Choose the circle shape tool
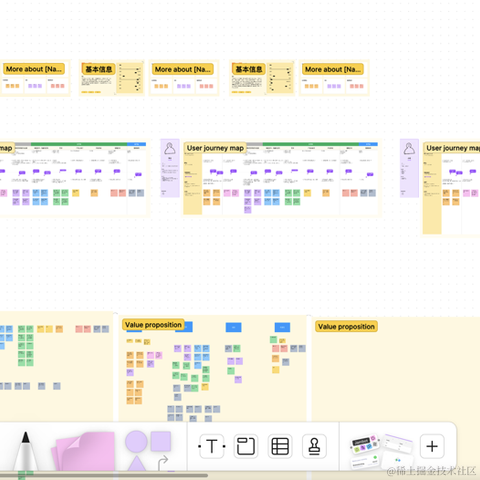The height and width of the screenshot is (480, 480). [136, 441]
